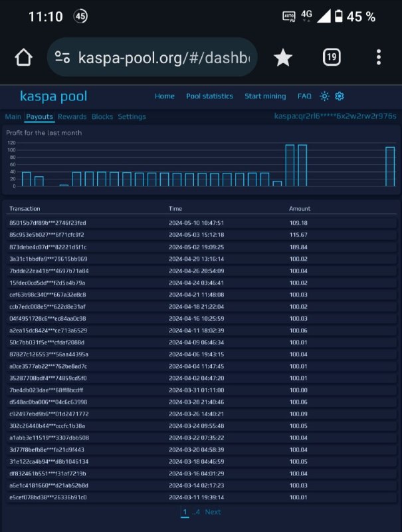
Task: Tap the 45 notification badge icon
Action: (x=80, y=16)
